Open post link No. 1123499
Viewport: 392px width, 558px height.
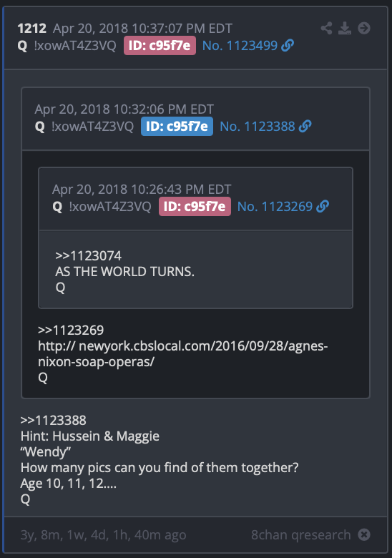(240, 46)
